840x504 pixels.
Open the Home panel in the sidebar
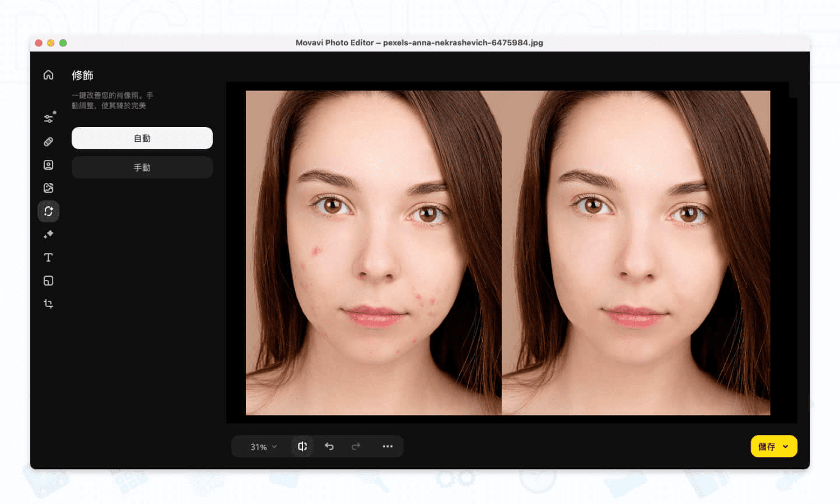coord(48,74)
